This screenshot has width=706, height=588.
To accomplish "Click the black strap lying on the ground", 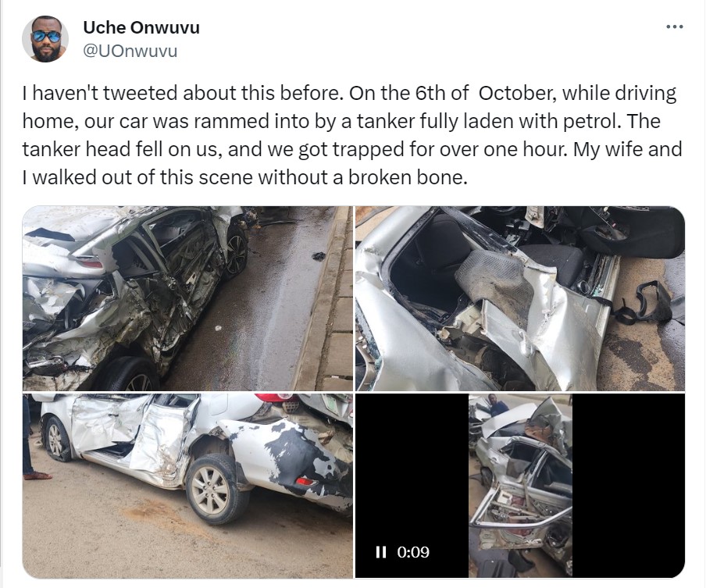I will click(x=644, y=302).
